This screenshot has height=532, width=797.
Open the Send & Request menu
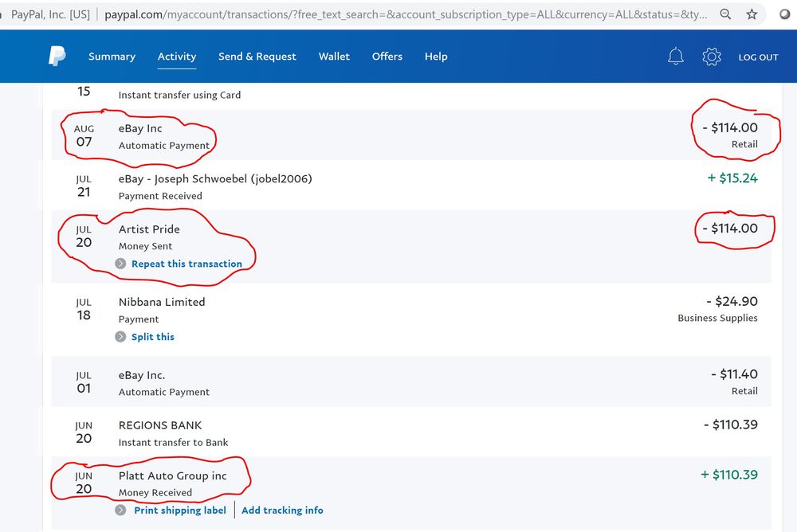pos(257,57)
